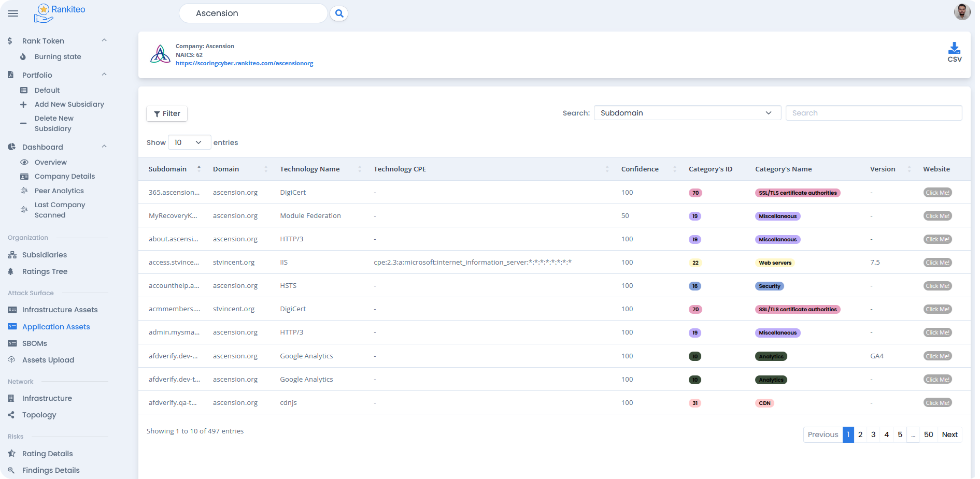Click the search magnifier icon
The height and width of the screenshot is (479, 980).
pos(339,13)
